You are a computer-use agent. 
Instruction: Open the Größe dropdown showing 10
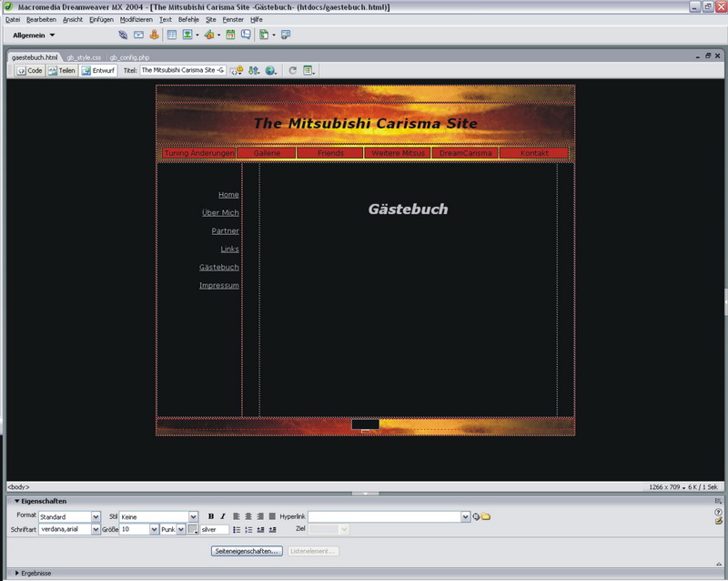[x=154, y=529]
